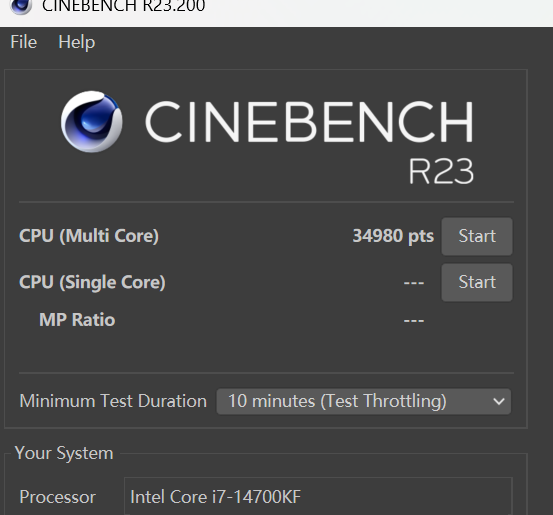The width and height of the screenshot is (553, 515).
Task: Click the MP Ratio label
Action: coord(77,320)
